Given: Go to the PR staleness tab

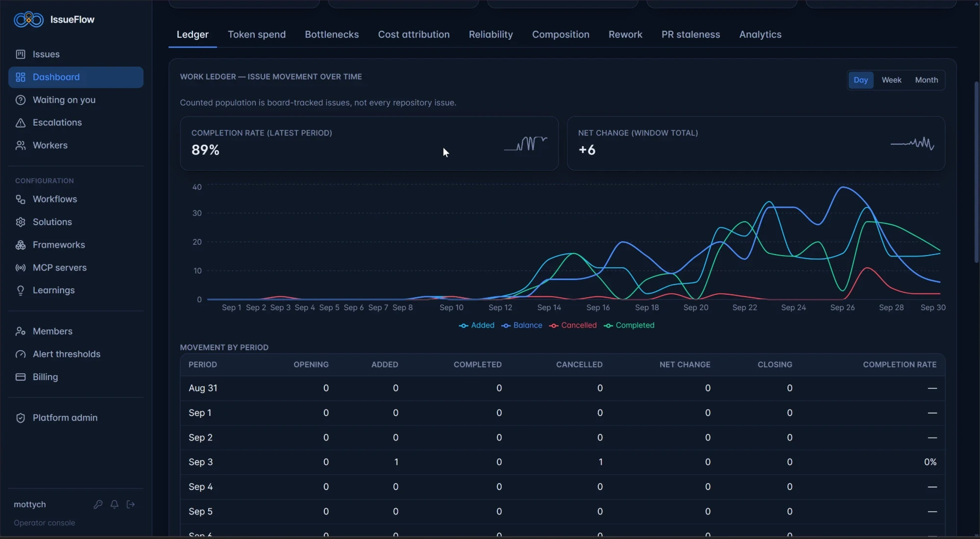Looking at the screenshot, I should 690,34.
